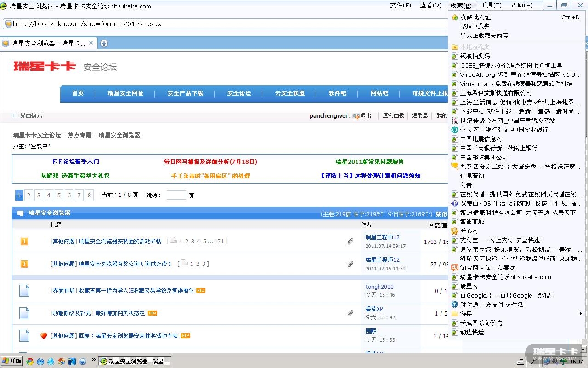The height and width of the screenshot is (368, 588).
Task: Open the 开始 Start menu
Action: pos(12,361)
